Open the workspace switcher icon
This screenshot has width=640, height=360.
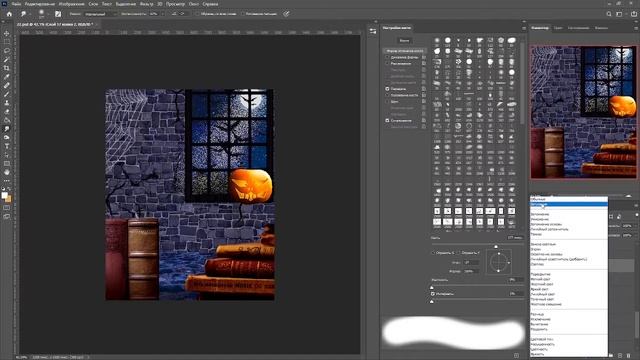click(620, 14)
